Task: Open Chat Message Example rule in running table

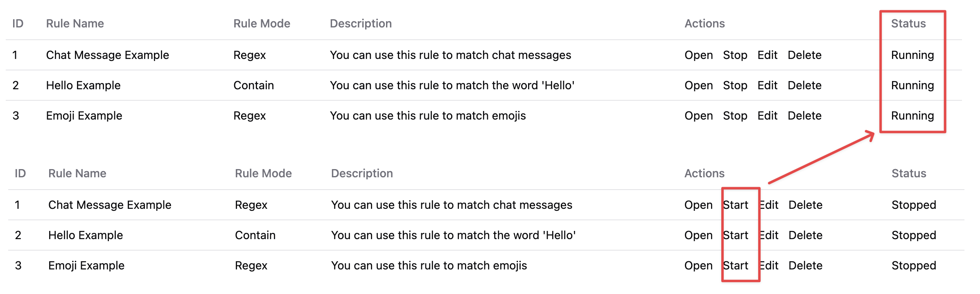Action: (698, 55)
